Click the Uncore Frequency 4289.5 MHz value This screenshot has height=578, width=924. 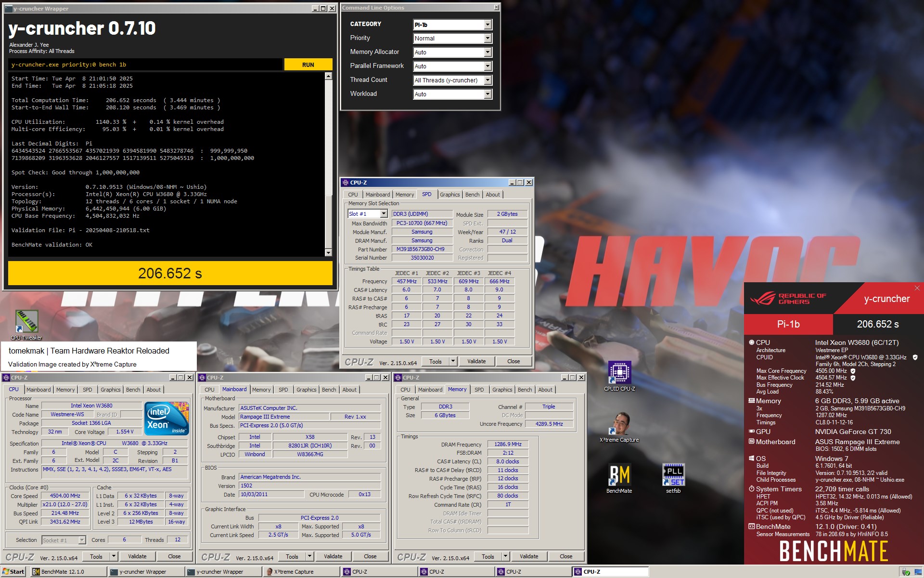(x=549, y=424)
